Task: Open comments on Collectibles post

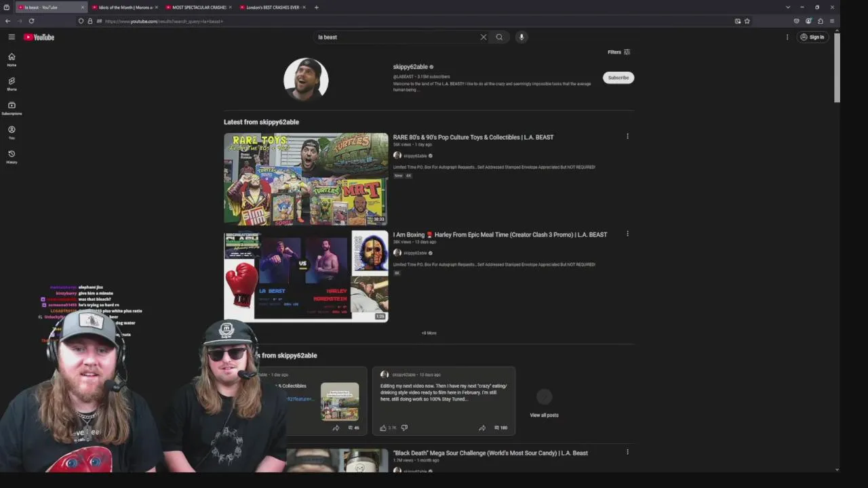Action: pos(353,428)
